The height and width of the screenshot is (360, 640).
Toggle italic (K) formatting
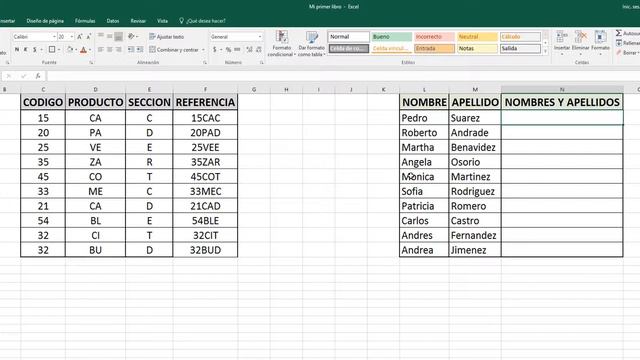click(x=25, y=49)
